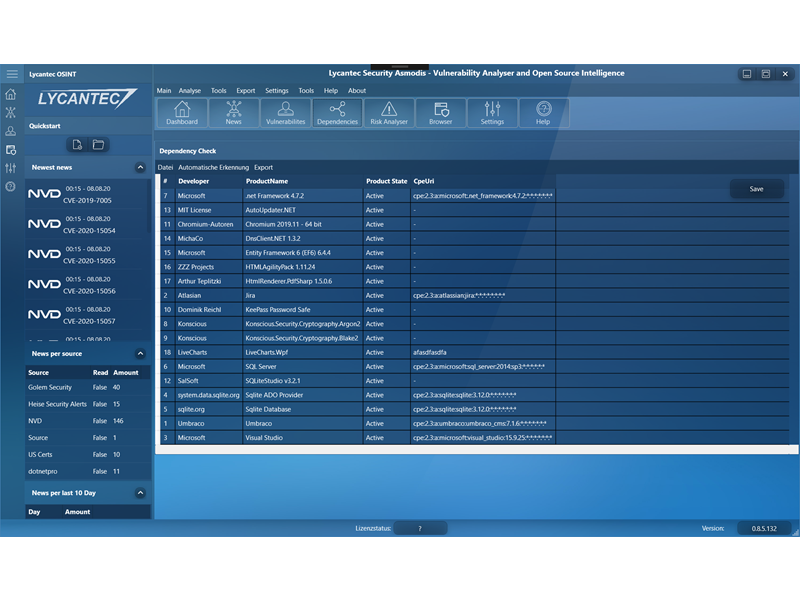Open the CVE-2020-15054 NVD news item
This screenshot has width=800, height=600.
(87, 224)
